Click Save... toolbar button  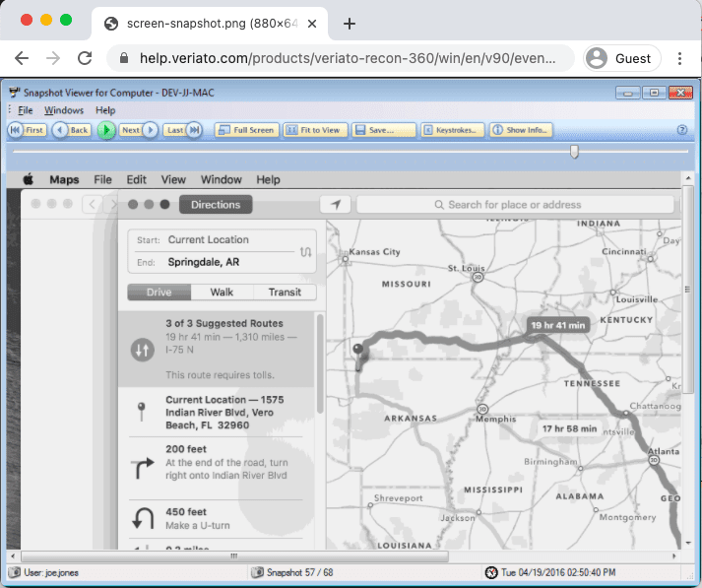coord(383,130)
